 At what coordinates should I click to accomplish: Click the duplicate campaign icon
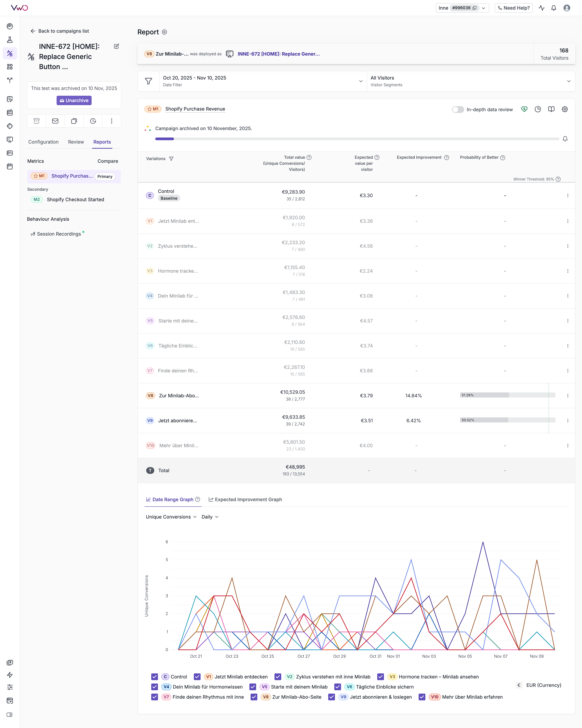click(74, 121)
